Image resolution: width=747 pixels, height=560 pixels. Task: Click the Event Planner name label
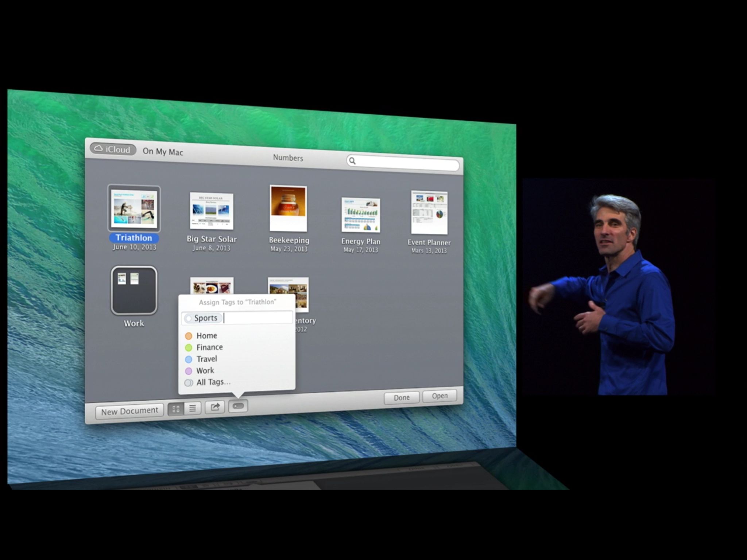pyautogui.click(x=429, y=242)
